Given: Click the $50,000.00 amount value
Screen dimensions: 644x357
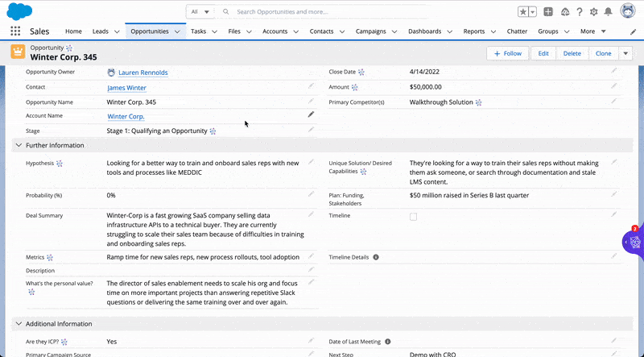Looking at the screenshot, I should [x=426, y=87].
